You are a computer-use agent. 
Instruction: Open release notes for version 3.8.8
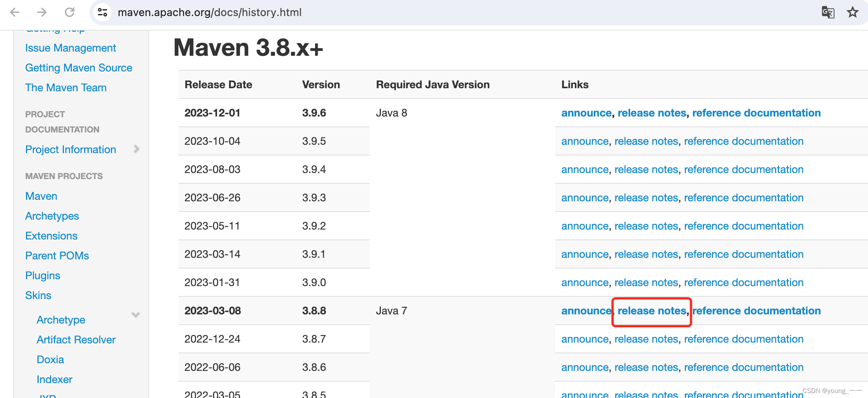652,311
